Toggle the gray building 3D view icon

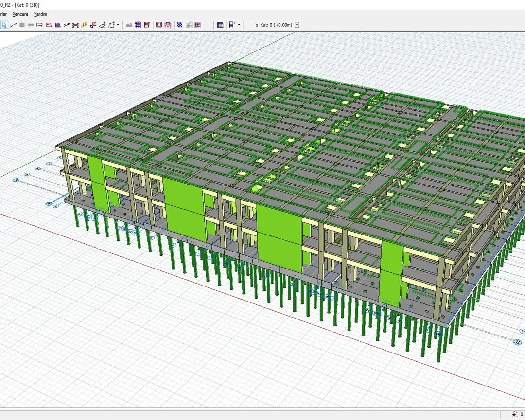[x=189, y=25]
